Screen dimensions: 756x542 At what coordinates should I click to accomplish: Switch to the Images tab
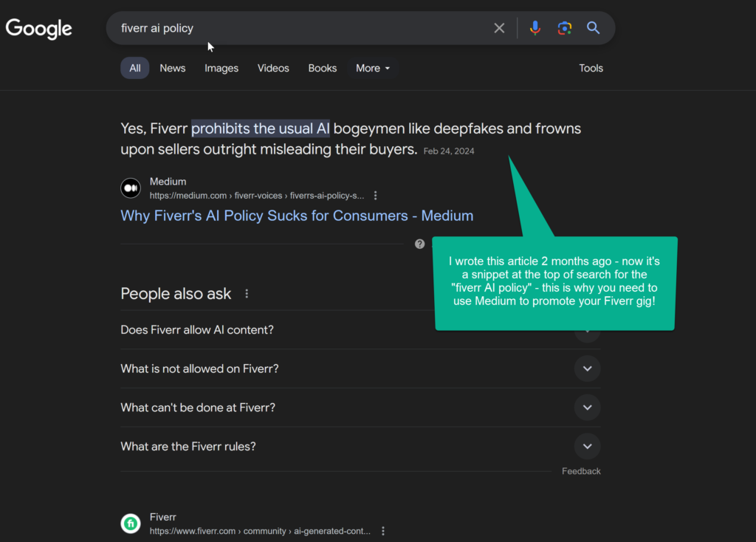click(221, 68)
